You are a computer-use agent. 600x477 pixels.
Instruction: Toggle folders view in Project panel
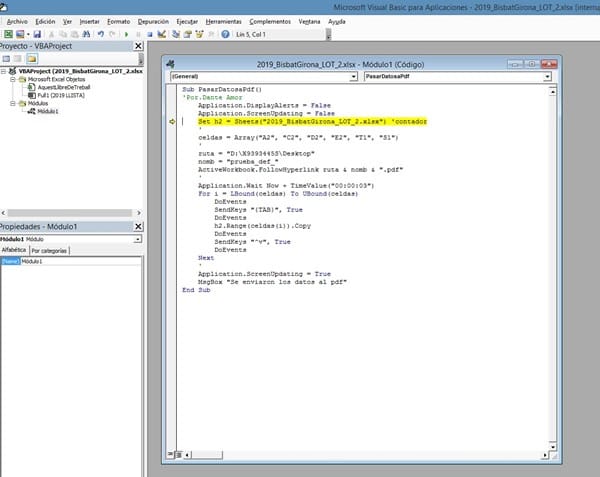pyautogui.click(x=32, y=59)
